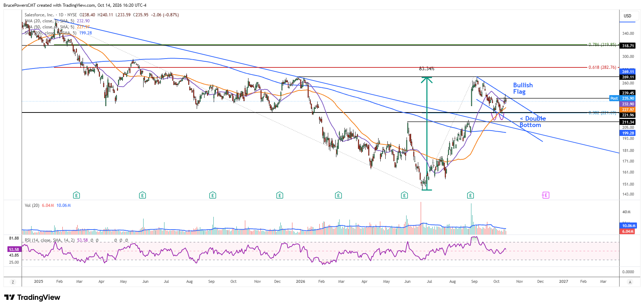The width and height of the screenshot is (644, 308).
Task: Click the 83.34% measurement label
Action: coord(427,68)
